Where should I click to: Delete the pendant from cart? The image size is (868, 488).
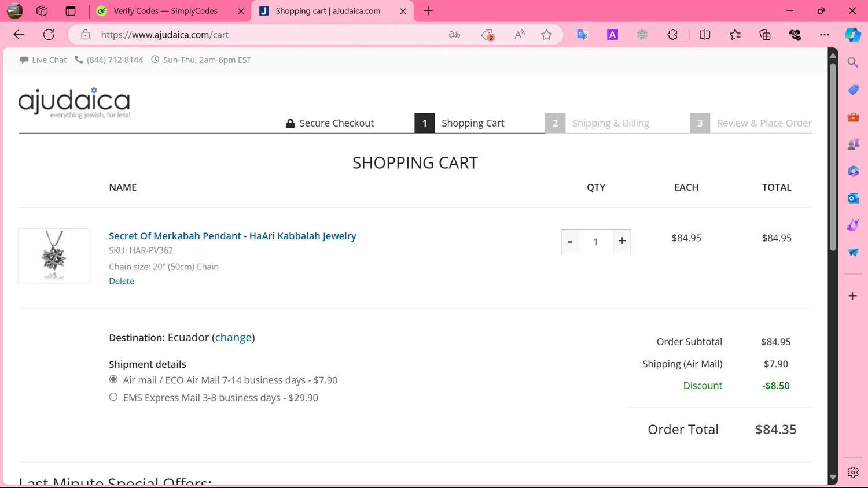click(x=122, y=281)
